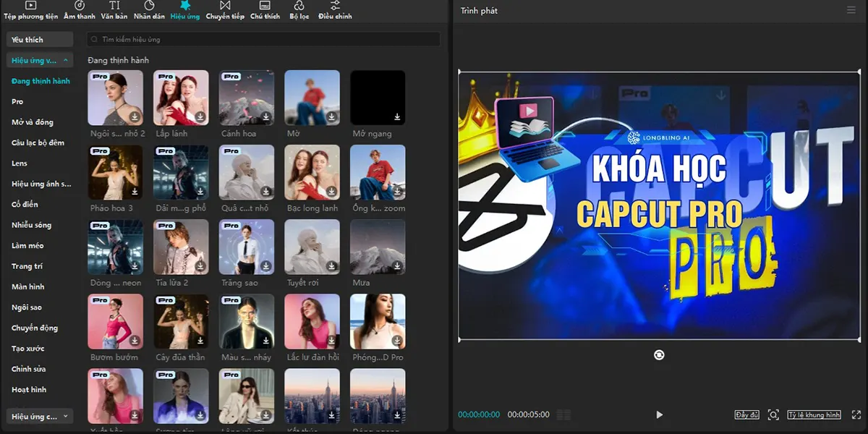Open the Hiệu ứng effects tab
Screen dimensions: 868x434
[x=185, y=10]
